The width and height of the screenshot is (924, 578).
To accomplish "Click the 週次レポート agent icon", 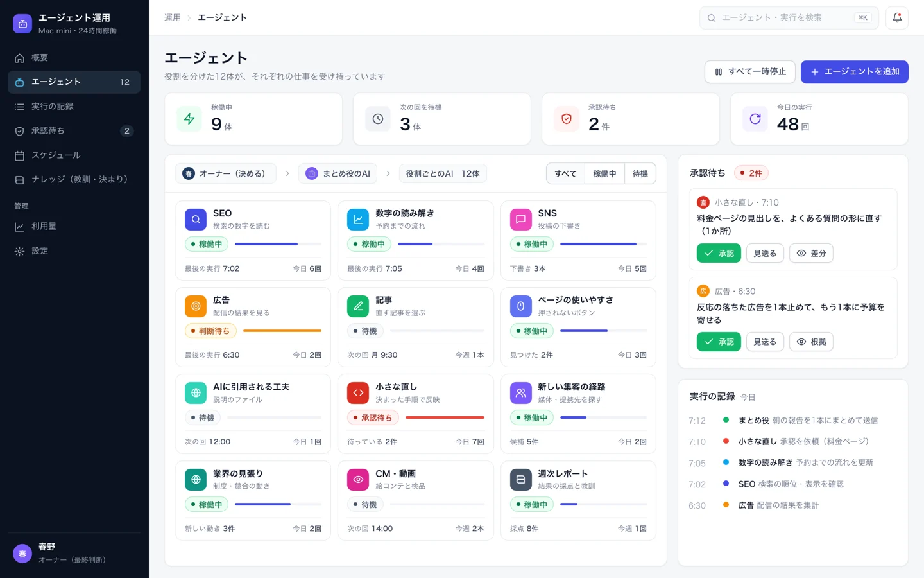I will pos(521,480).
